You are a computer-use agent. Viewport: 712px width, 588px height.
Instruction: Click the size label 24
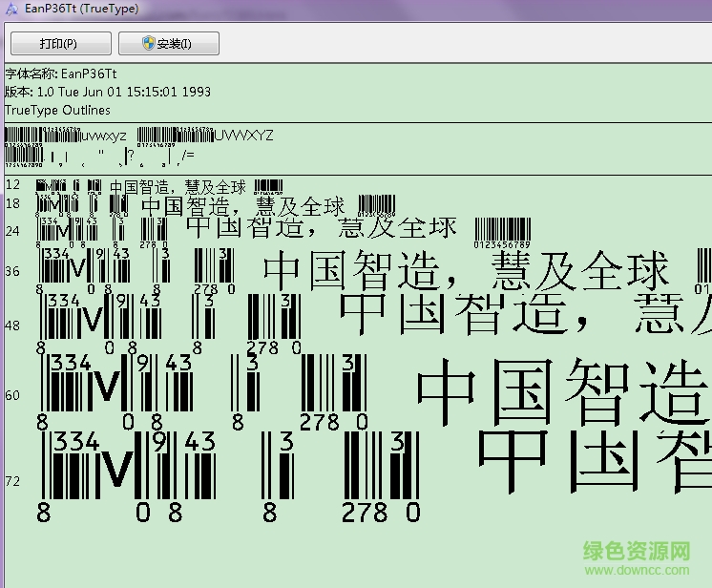tap(12, 232)
